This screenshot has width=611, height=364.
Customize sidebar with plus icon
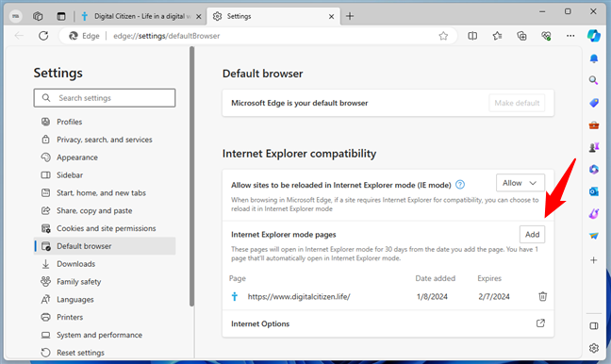click(x=593, y=260)
